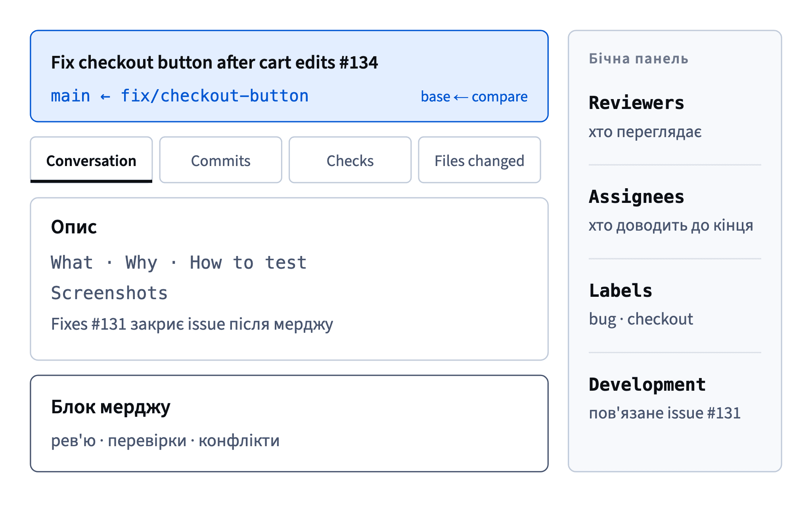Click the 'What · Why · How to test' line
The width and height of the screenshot is (812, 508).
[x=179, y=262]
